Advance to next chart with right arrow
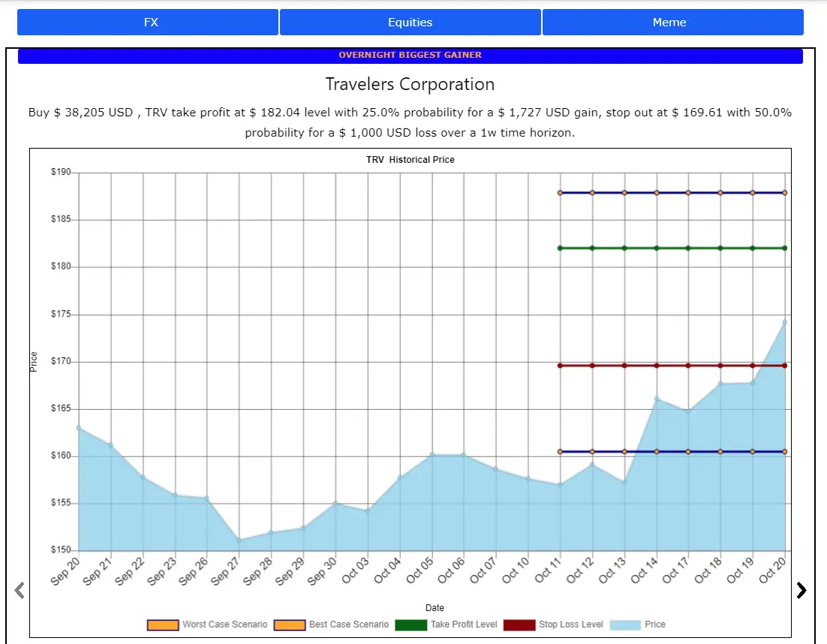Image resolution: width=827 pixels, height=644 pixels. (801, 590)
